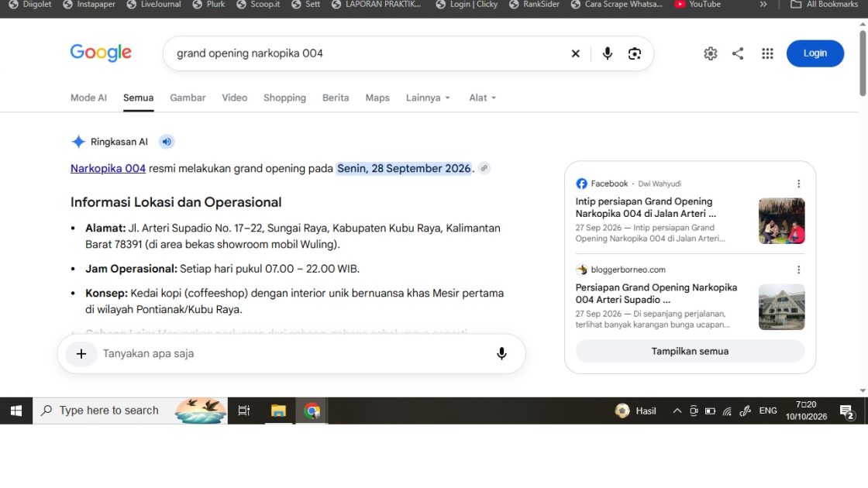
Task: Expand the Alat tools dropdown
Action: pos(482,98)
